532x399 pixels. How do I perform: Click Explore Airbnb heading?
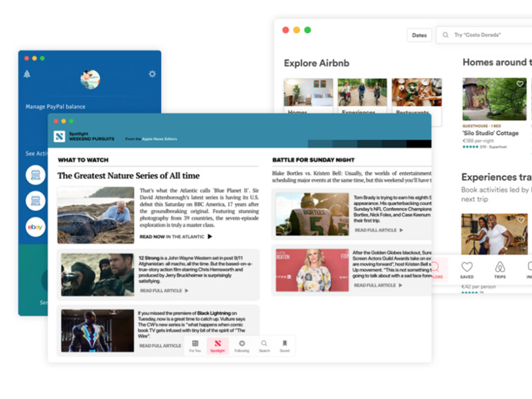[x=316, y=63]
